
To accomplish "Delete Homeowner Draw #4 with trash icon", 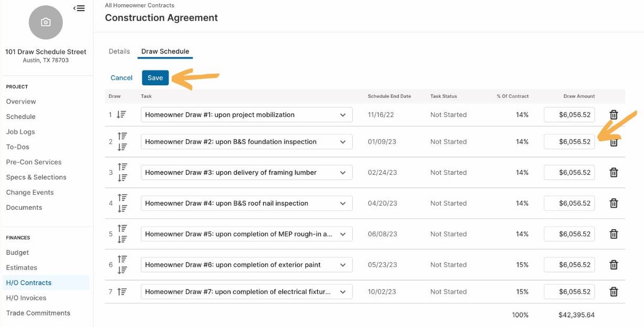I will [614, 203].
